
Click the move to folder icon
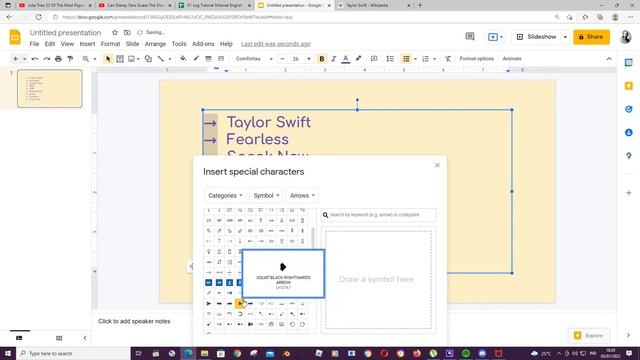tap(127, 32)
